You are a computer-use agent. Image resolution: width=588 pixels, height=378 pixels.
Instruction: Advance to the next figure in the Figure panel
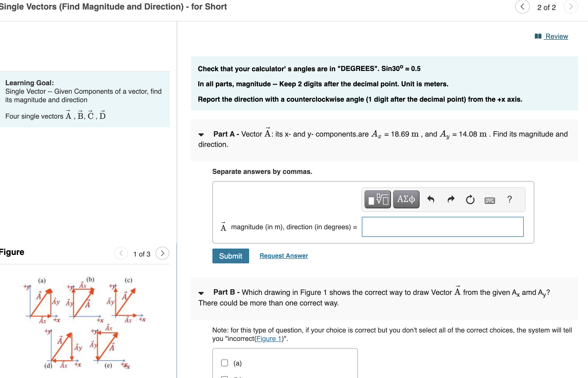coord(162,253)
